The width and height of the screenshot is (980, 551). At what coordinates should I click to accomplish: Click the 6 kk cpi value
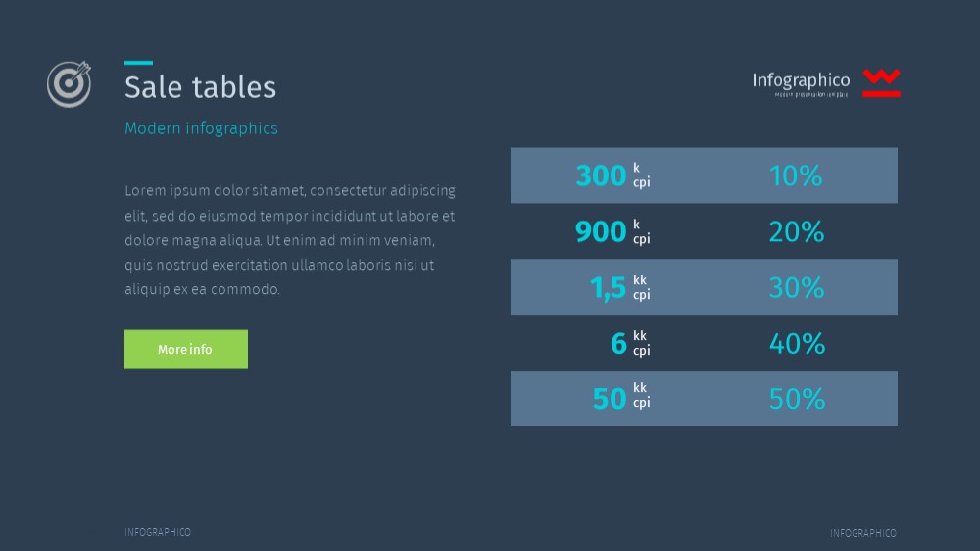(x=630, y=343)
